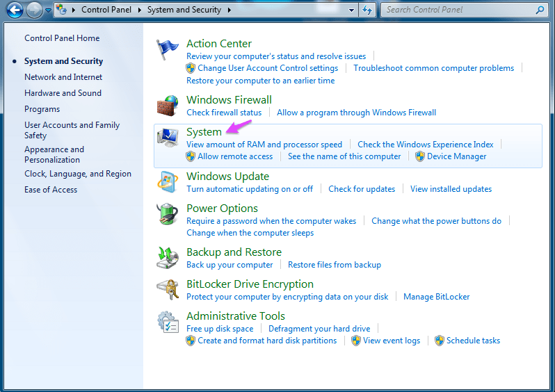
Task: Open Device Manager
Action: 457,156
